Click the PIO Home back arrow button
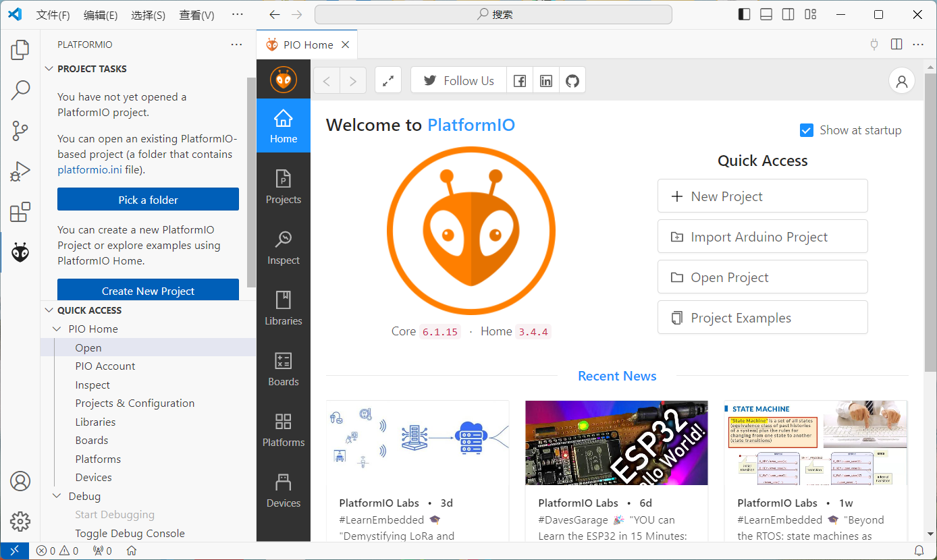Screen dimensions: 937x560 coord(327,81)
